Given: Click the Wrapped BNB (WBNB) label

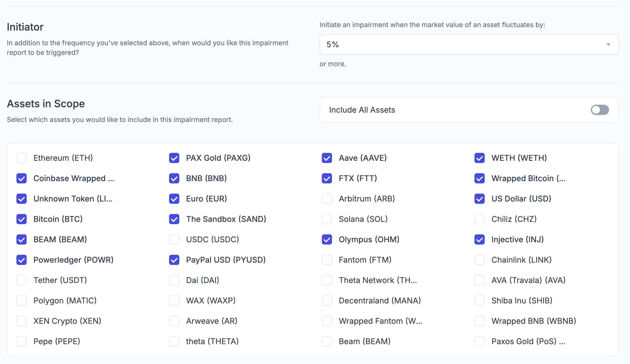Looking at the screenshot, I should click(533, 321).
